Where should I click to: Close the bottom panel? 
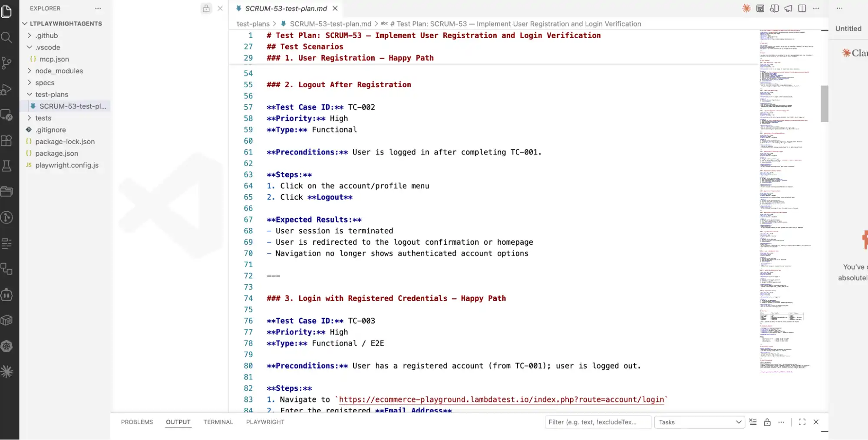[x=816, y=422]
